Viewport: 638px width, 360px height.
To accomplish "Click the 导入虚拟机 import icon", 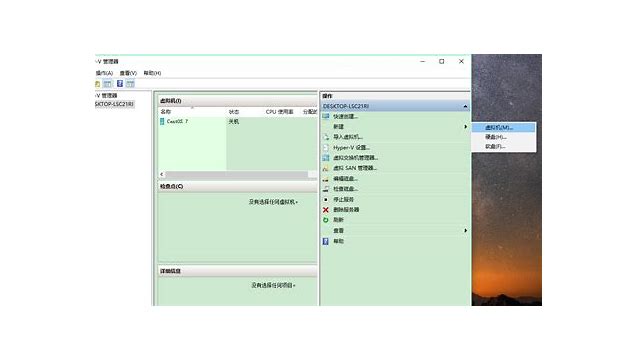I will [326, 137].
